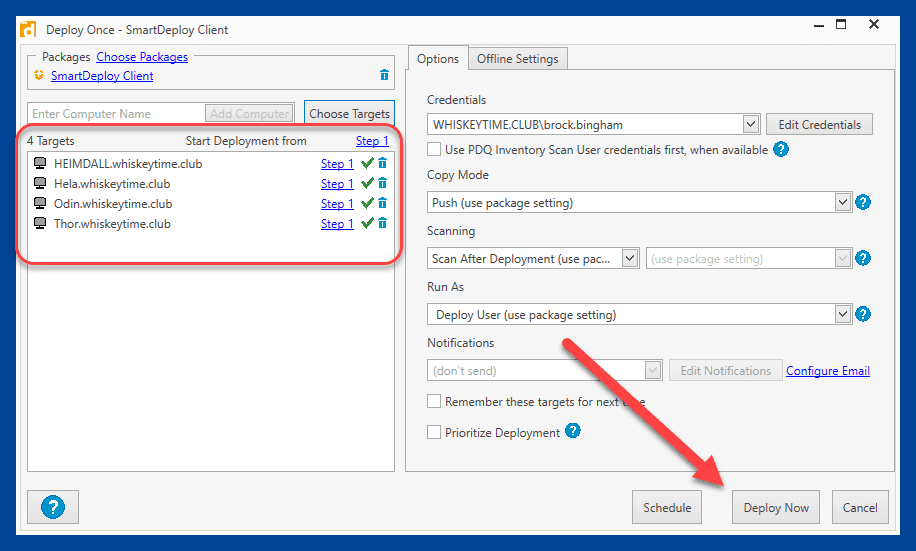Remove Hela.whiskeytime.club target with trash icon
Image resolution: width=916 pixels, height=551 pixels.
382,183
